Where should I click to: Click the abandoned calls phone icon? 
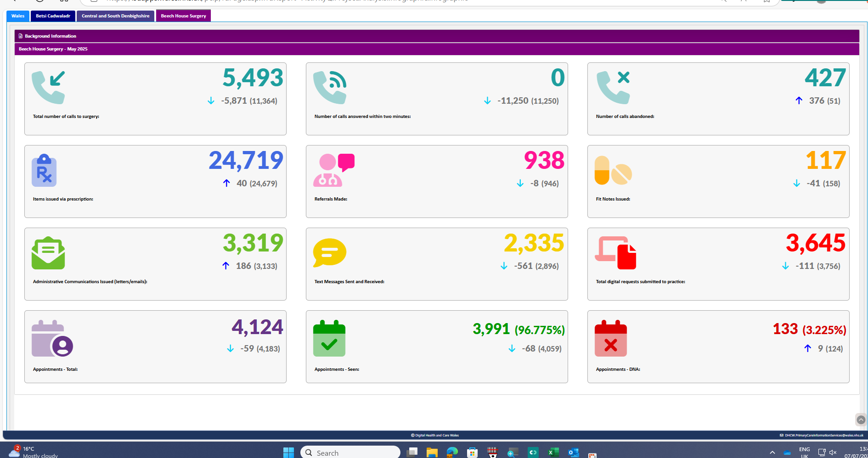613,86
